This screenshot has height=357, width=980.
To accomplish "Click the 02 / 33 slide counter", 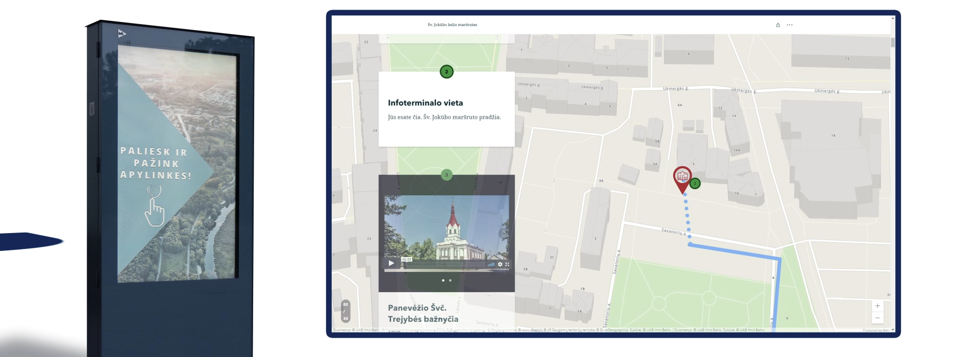I will (346, 311).
